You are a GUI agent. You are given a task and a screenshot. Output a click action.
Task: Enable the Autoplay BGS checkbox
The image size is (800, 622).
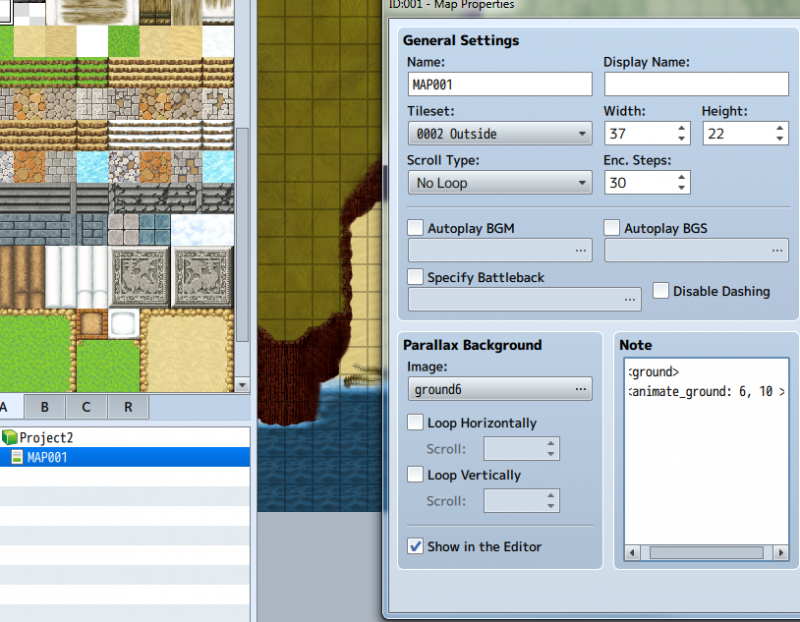[611, 228]
